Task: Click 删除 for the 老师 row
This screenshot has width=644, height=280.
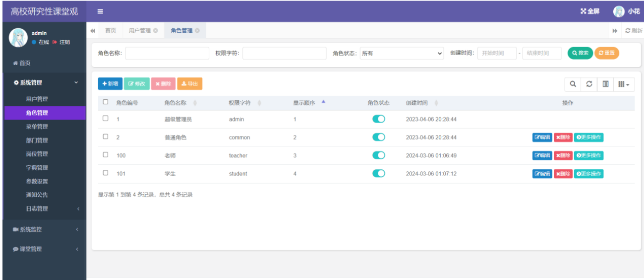Action: click(x=563, y=155)
